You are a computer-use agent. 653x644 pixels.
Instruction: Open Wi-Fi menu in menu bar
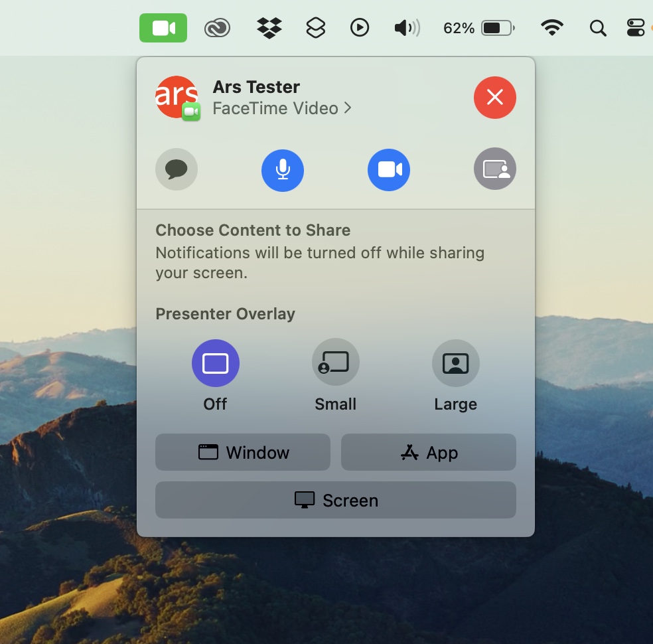[x=551, y=28]
